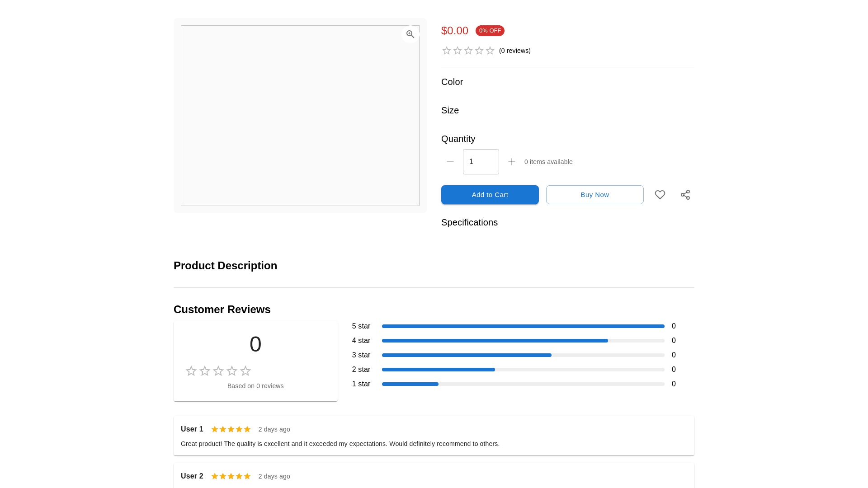Click the 1 star rating bar

pos(523,384)
